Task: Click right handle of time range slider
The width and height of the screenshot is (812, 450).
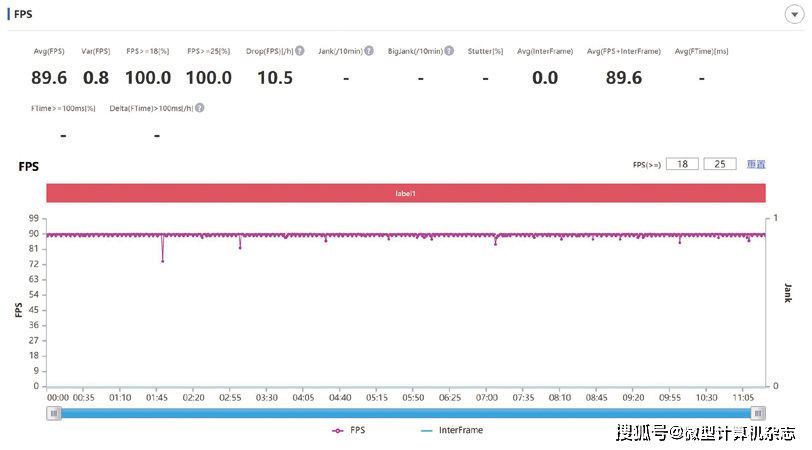Action: [759, 413]
